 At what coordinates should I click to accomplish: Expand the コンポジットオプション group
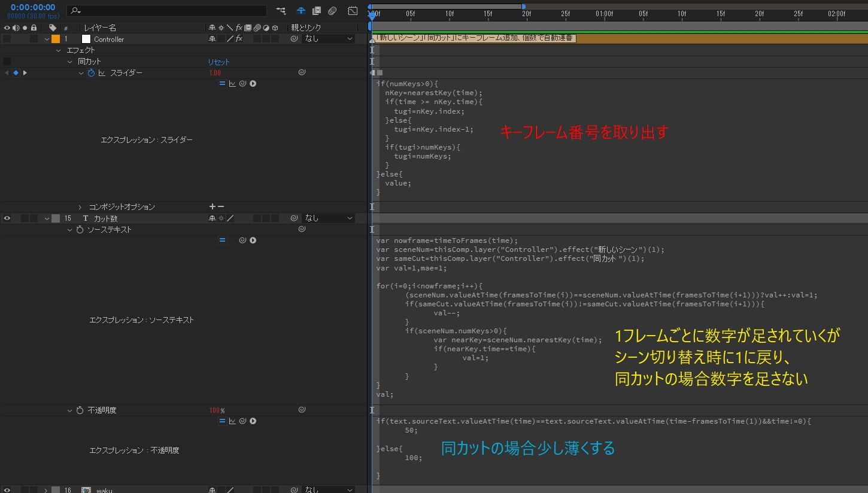pyautogui.click(x=80, y=207)
